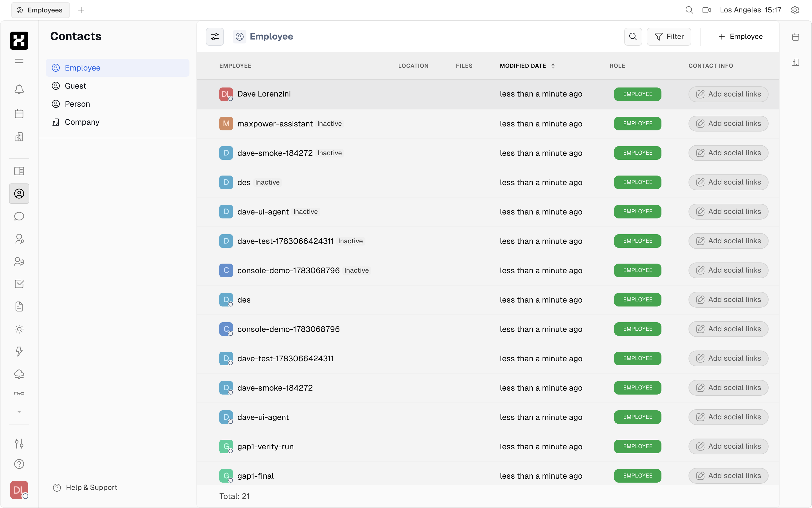812x508 pixels.
Task: Add social links for gap1-final
Action: click(728, 476)
